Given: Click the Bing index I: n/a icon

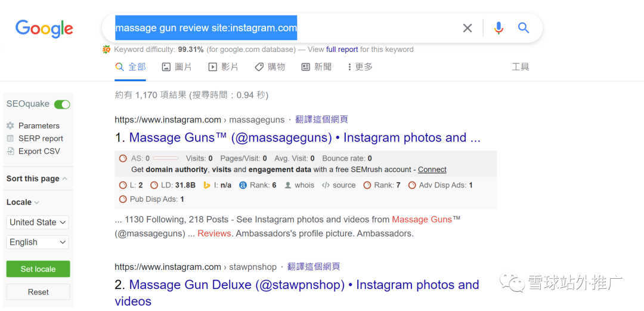Looking at the screenshot, I should coord(208,185).
